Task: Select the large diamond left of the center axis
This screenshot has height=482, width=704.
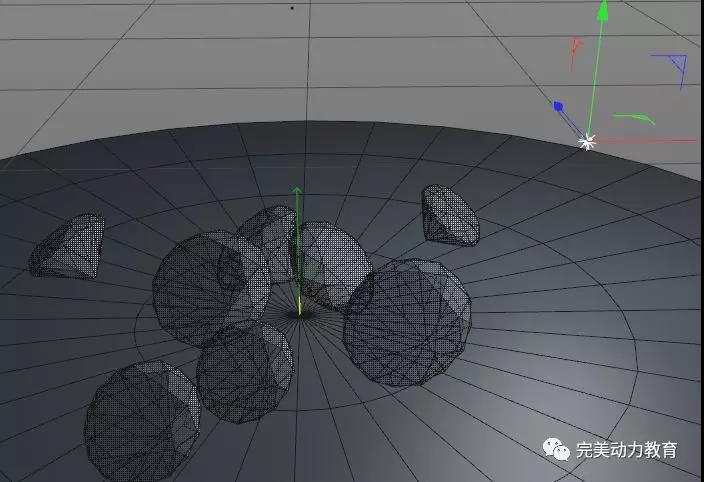Action: 210,290
